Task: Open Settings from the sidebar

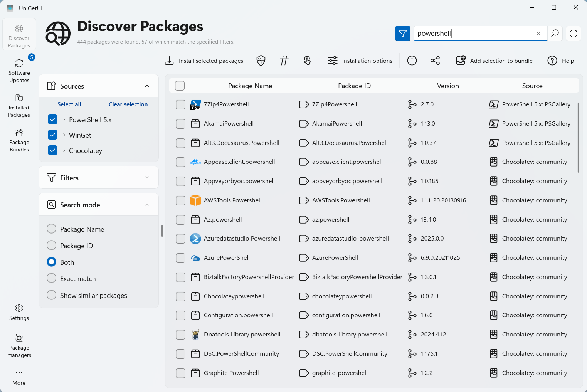Action: click(x=19, y=312)
